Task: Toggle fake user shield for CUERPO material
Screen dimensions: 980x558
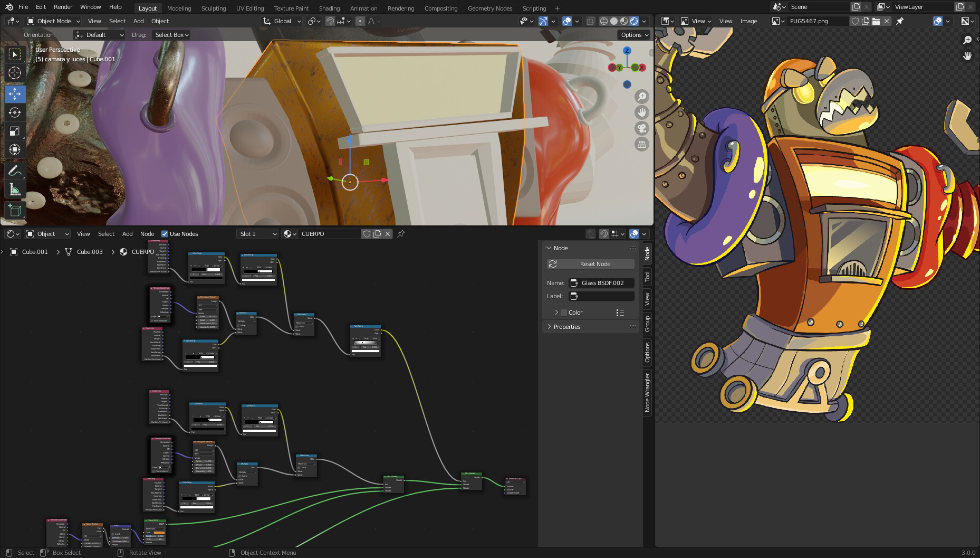Action: (367, 234)
